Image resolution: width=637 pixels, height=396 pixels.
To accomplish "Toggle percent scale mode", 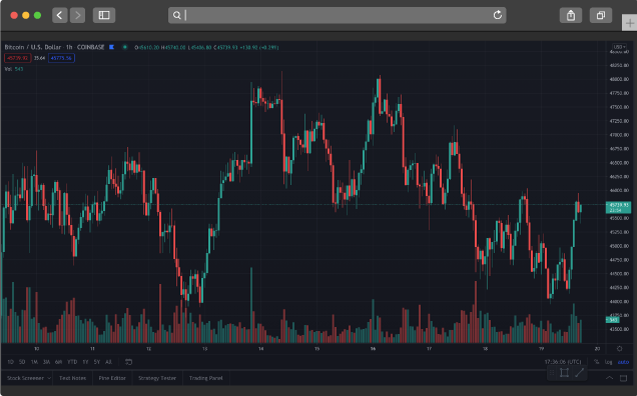I will 596,362.
